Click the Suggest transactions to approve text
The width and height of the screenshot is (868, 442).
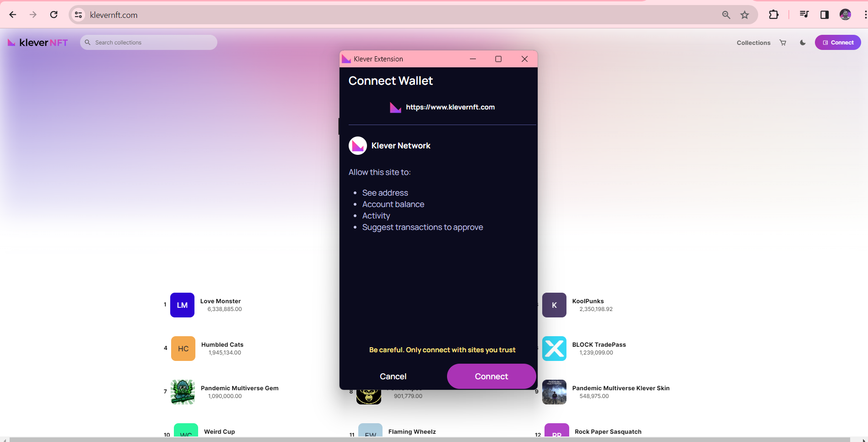423,227
